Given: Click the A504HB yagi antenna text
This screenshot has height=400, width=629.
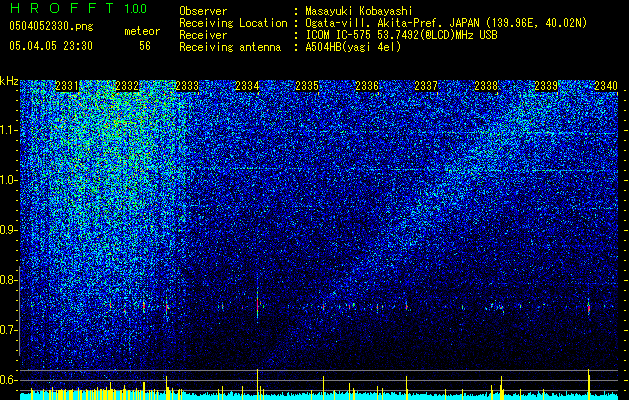Looking at the screenshot, I should click(x=353, y=47).
